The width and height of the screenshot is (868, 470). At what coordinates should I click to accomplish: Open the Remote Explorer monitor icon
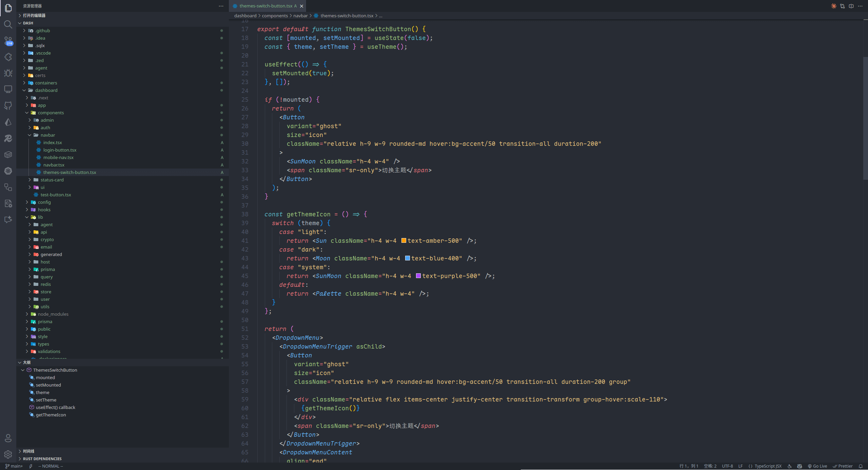click(x=8, y=89)
